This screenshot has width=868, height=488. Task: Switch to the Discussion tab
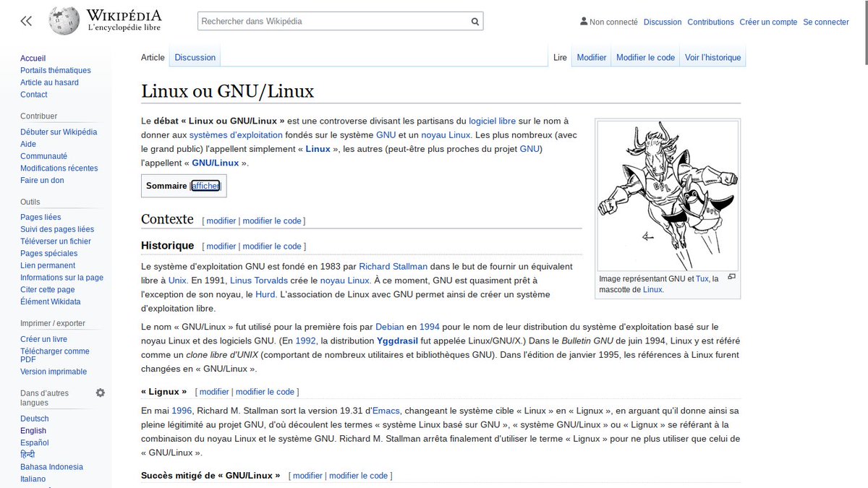[194, 57]
